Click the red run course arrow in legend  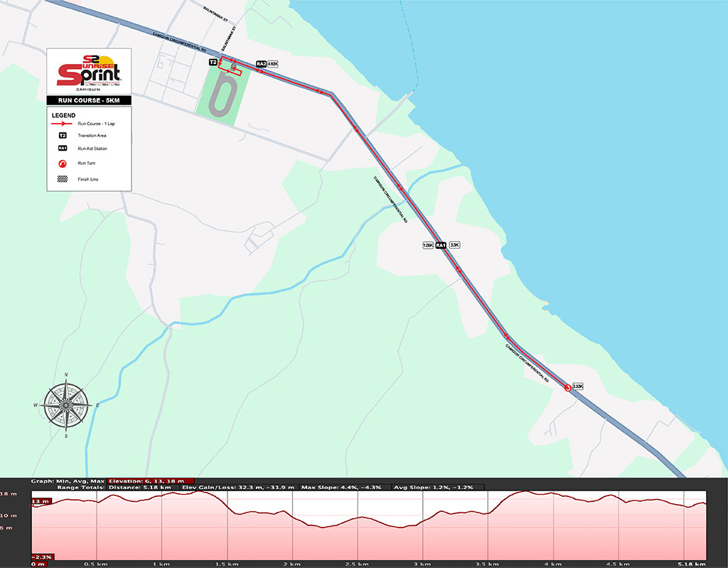click(63, 123)
